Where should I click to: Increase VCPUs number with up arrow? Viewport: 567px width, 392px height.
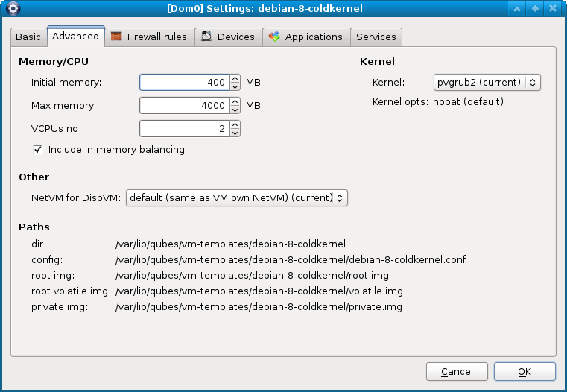pyautogui.click(x=235, y=124)
